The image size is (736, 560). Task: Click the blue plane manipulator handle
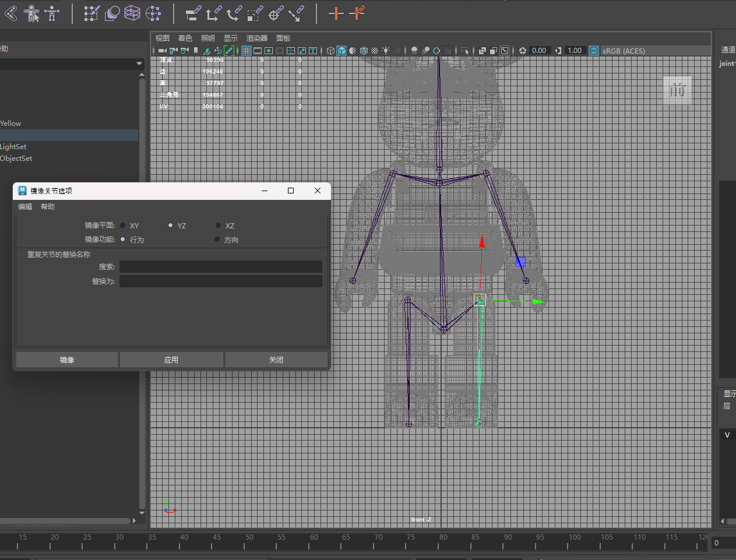pos(521,262)
